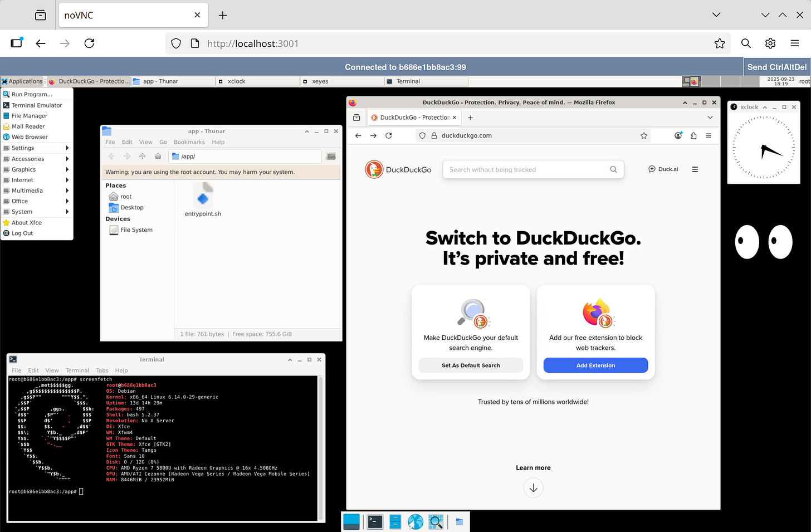Click the search magnifier in DuckDuckGo search box
The image size is (811, 532).
click(613, 169)
